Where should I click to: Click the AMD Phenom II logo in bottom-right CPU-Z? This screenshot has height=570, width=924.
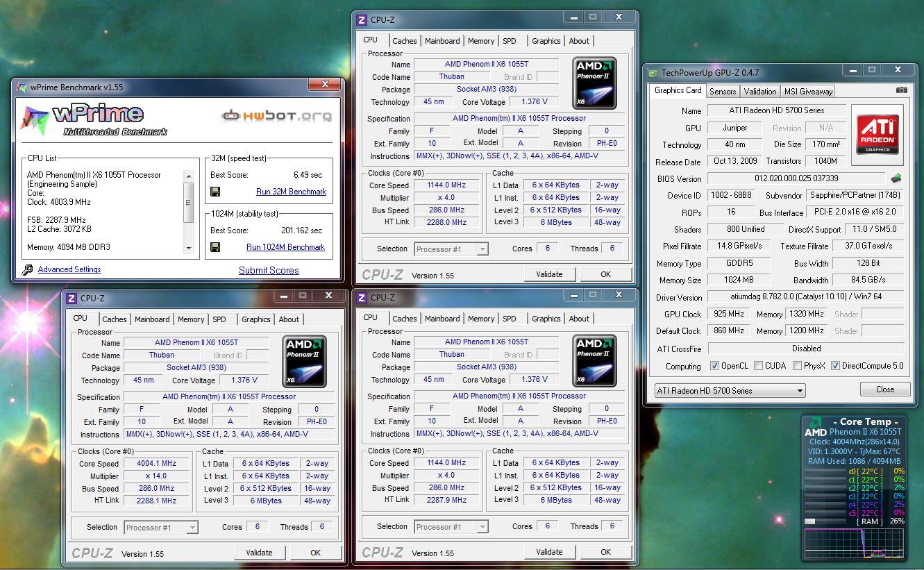coord(595,360)
